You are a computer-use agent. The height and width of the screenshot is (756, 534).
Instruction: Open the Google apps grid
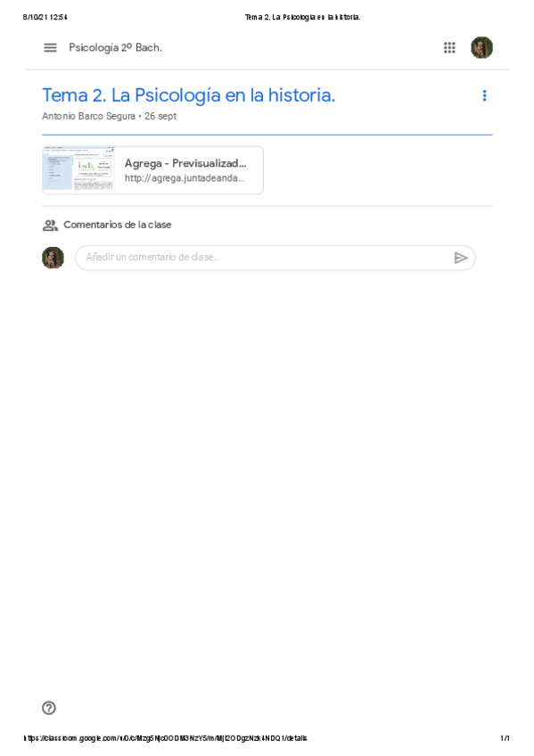pyautogui.click(x=449, y=48)
